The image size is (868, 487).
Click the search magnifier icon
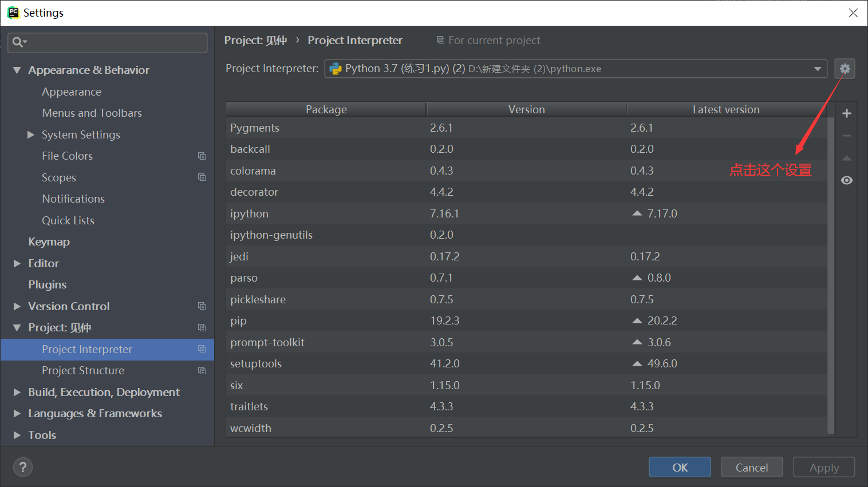click(x=19, y=42)
